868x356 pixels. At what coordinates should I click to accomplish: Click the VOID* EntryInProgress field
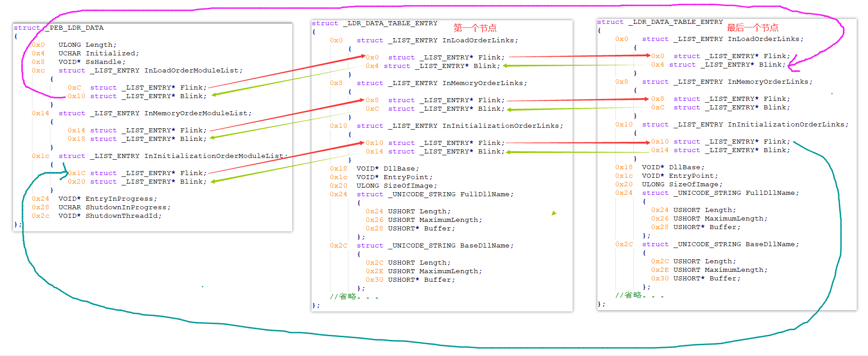point(108,199)
